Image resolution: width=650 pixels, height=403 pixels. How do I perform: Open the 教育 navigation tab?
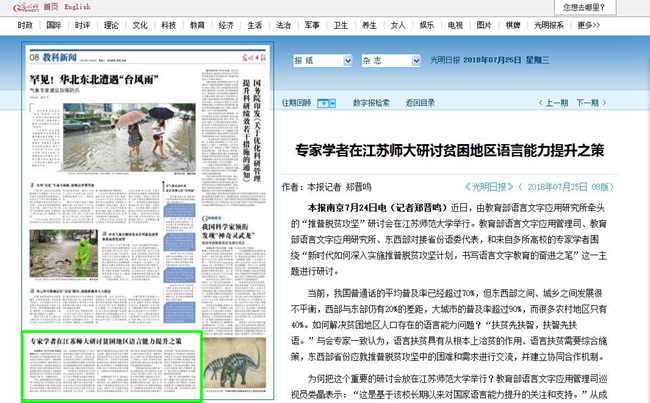[x=198, y=23]
